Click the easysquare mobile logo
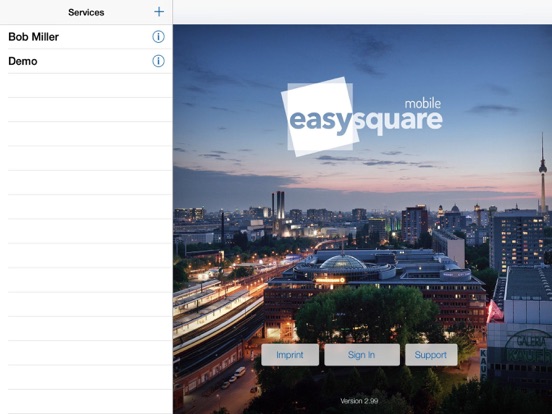552x414 pixels. pos(362,117)
